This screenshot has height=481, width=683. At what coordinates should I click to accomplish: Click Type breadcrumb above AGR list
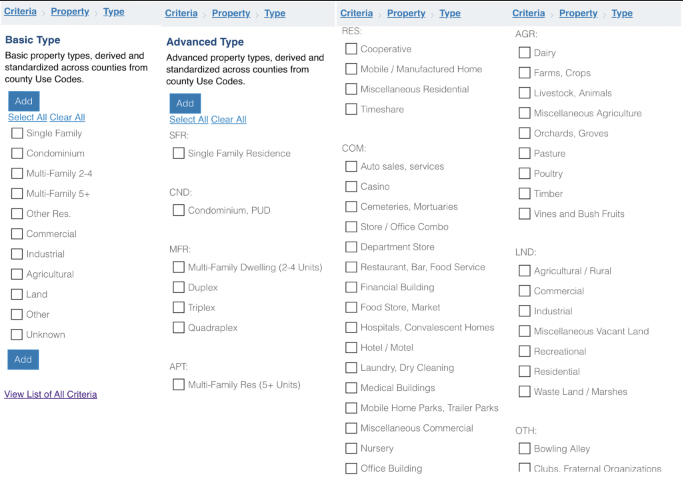coord(622,13)
